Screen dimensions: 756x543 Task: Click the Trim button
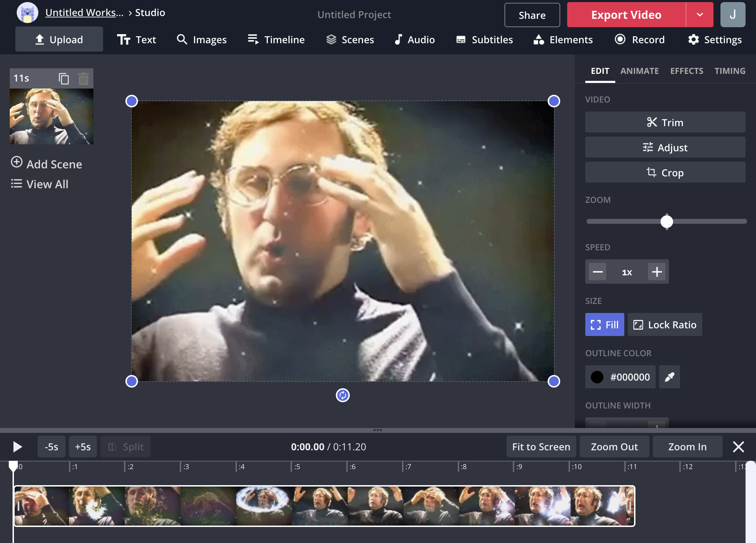(665, 122)
